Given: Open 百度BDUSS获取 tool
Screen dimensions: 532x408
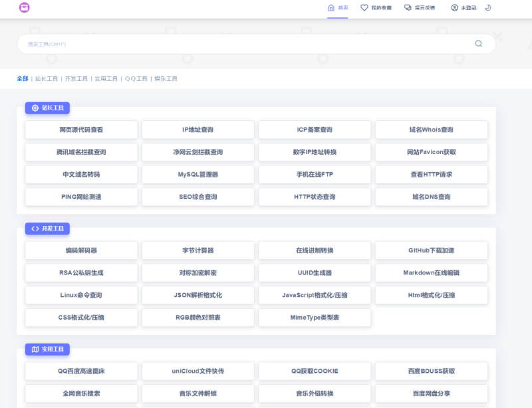Looking at the screenshot, I should (x=431, y=371).
